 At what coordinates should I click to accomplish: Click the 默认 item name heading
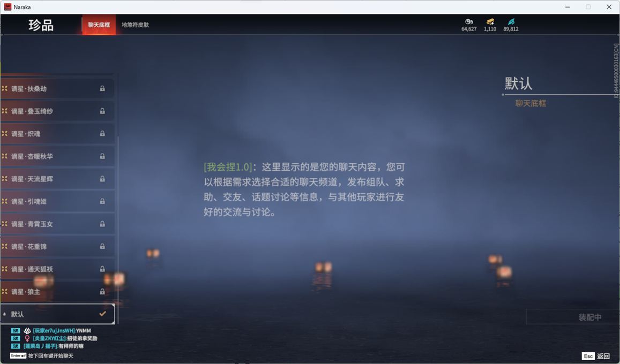coord(518,84)
